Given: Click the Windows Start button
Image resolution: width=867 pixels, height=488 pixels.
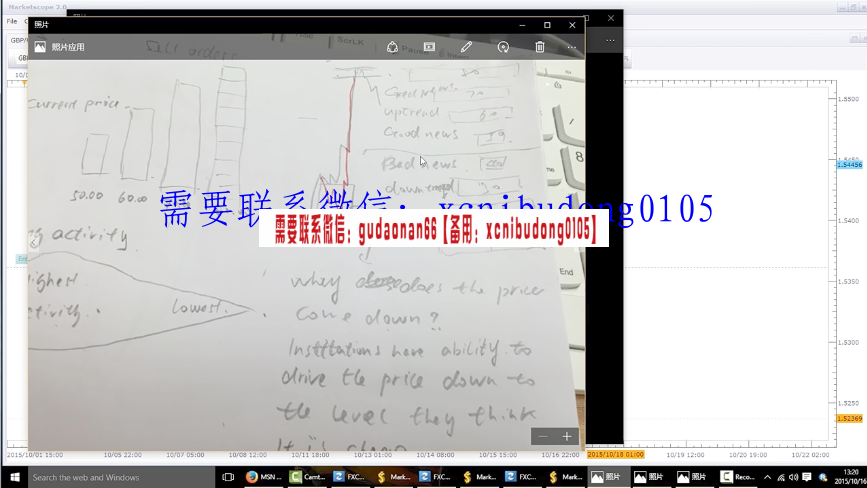Looking at the screenshot, I should point(12,477).
